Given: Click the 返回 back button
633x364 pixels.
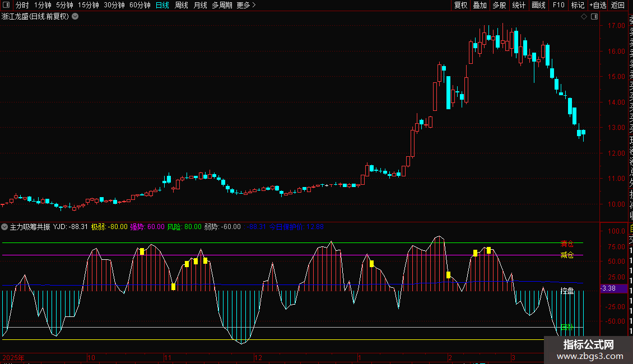Looking at the screenshot, I should 618,6.
